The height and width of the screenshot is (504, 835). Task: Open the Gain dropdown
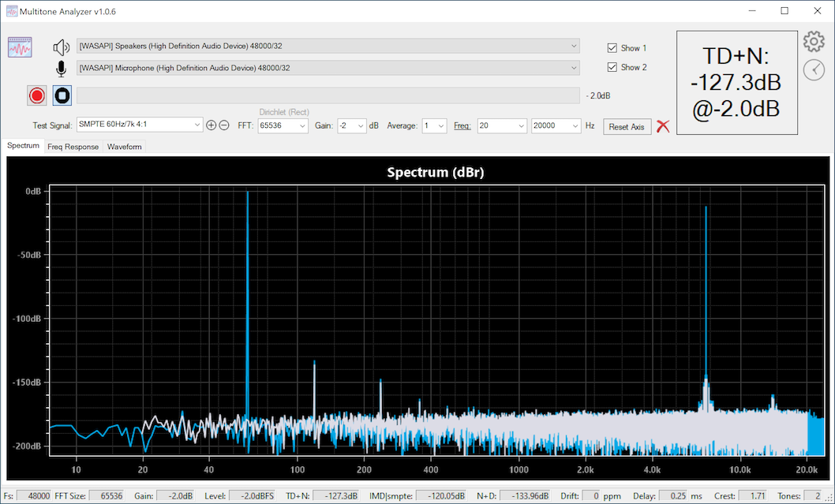351,125
